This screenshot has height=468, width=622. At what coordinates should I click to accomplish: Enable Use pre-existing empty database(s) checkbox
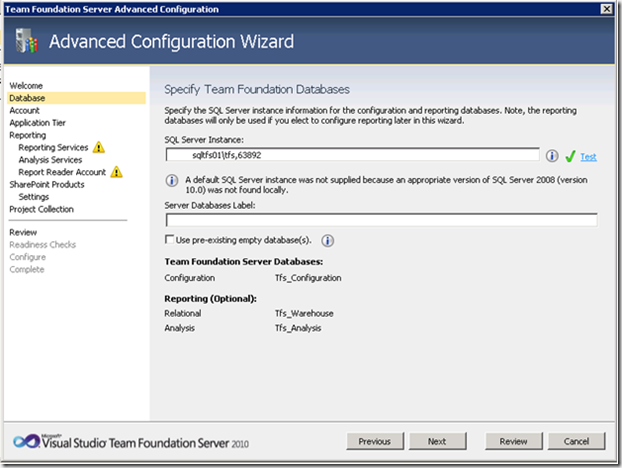pos(169,241)
